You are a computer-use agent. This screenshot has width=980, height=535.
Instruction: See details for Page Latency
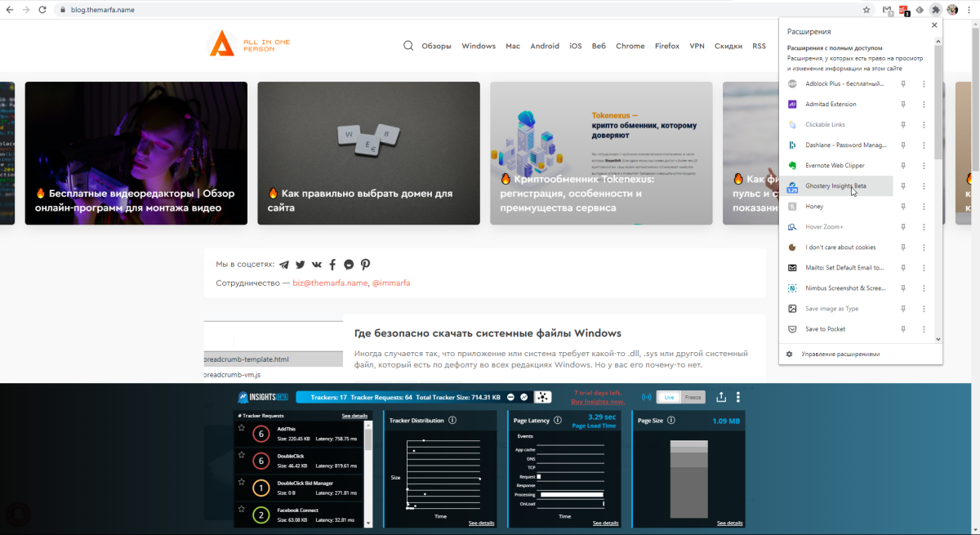coord(605,523)
